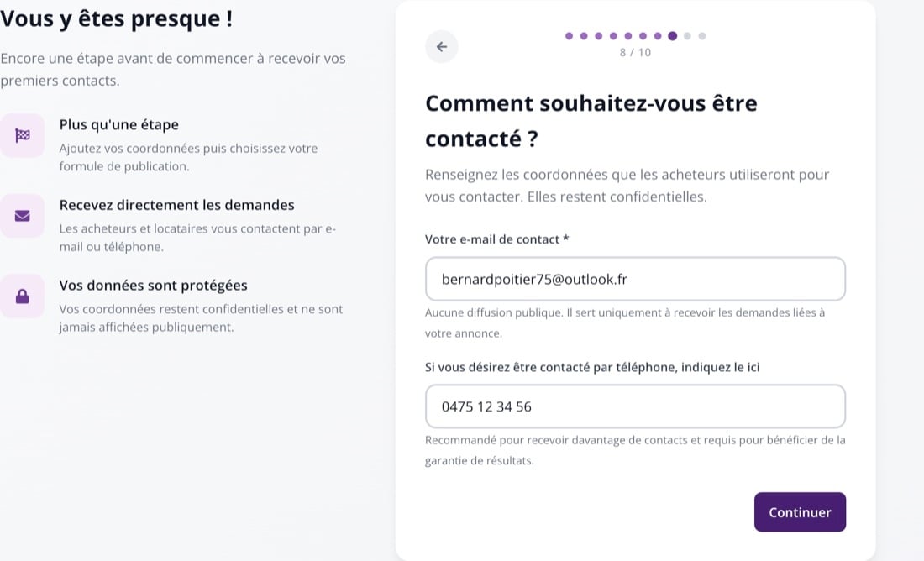The width and height of the screenshot is (924, 561).
Task: Select the first progress dot
Action: [x=569, y=36]
